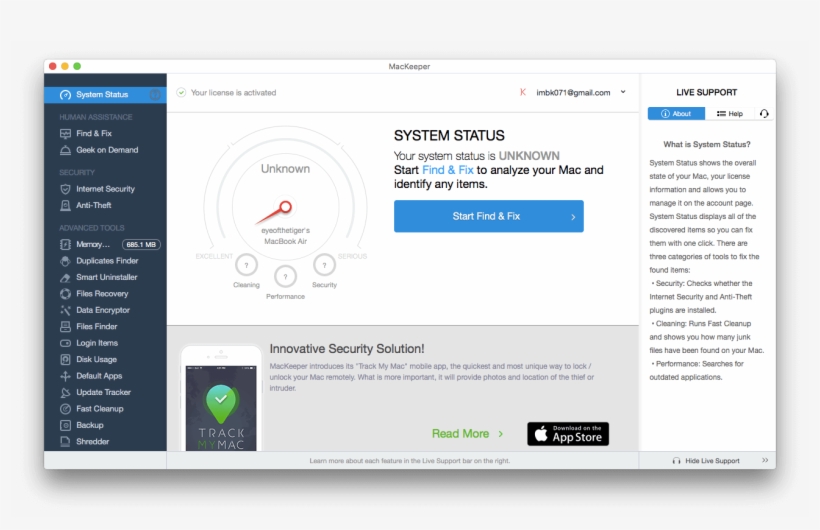820x530 pixels.
Task: Click the HUMAN ASSISTANCE section header
Action: pos(96,117)
